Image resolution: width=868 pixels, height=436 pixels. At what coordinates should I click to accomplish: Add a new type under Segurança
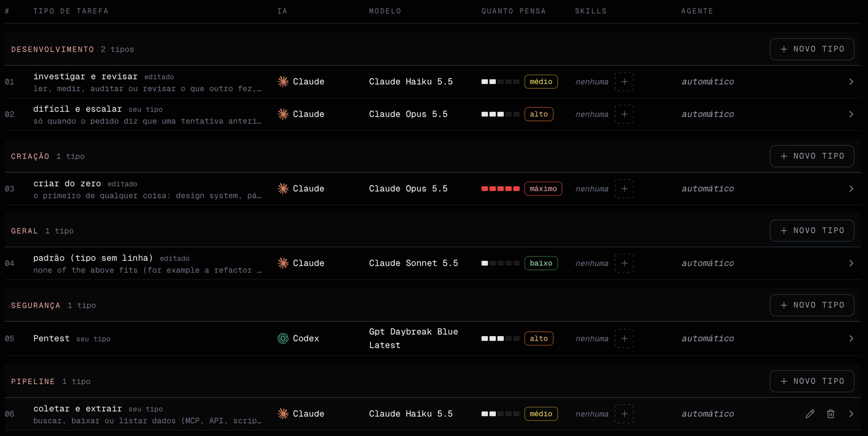point(812,305)
